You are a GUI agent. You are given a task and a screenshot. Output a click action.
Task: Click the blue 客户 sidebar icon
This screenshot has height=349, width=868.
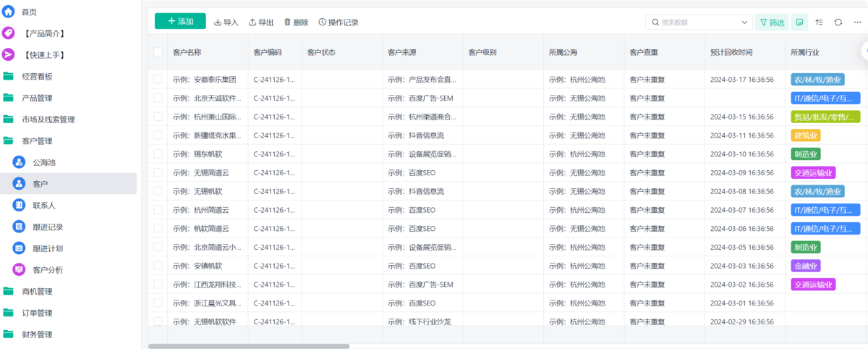(x=20, y=184)
